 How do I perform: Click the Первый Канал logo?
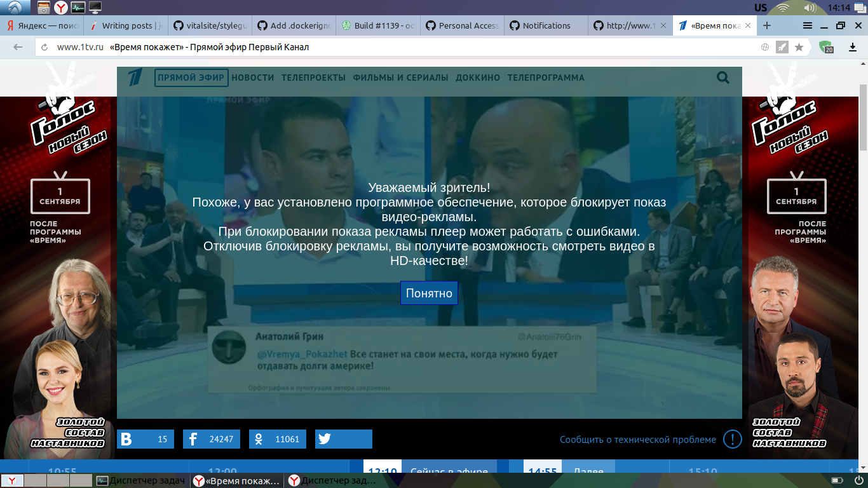click(135, 78)
